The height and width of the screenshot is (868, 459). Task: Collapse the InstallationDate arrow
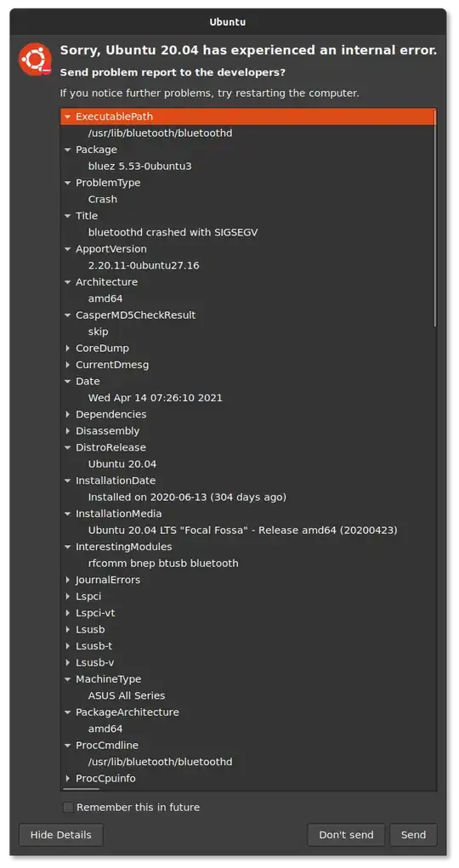point(67,480)
